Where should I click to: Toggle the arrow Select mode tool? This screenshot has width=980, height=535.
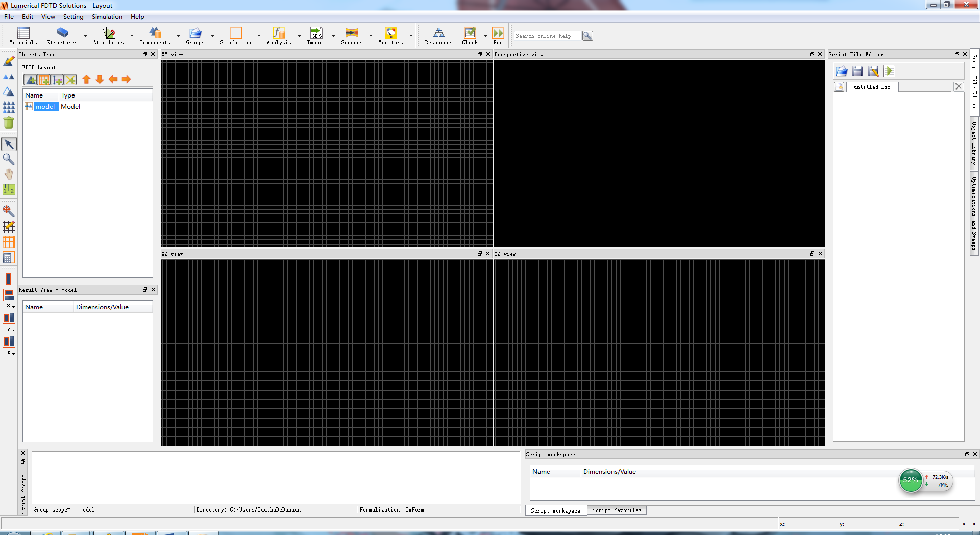9,144
